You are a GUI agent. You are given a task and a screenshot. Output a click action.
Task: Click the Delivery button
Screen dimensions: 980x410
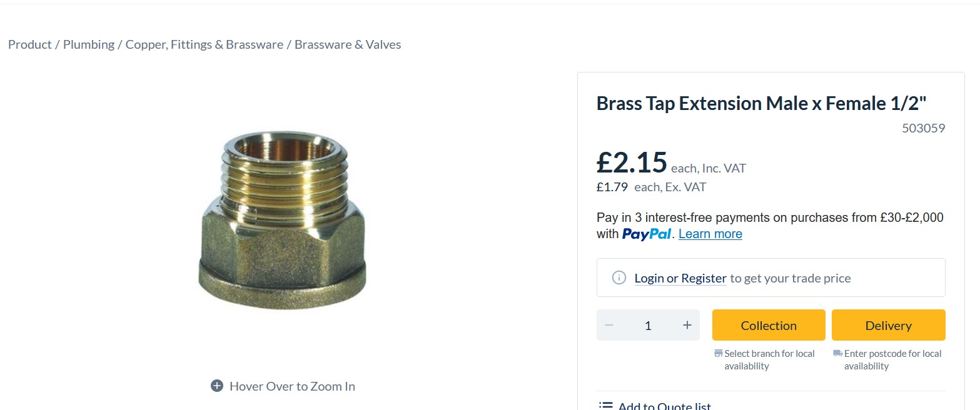point(888,325)
